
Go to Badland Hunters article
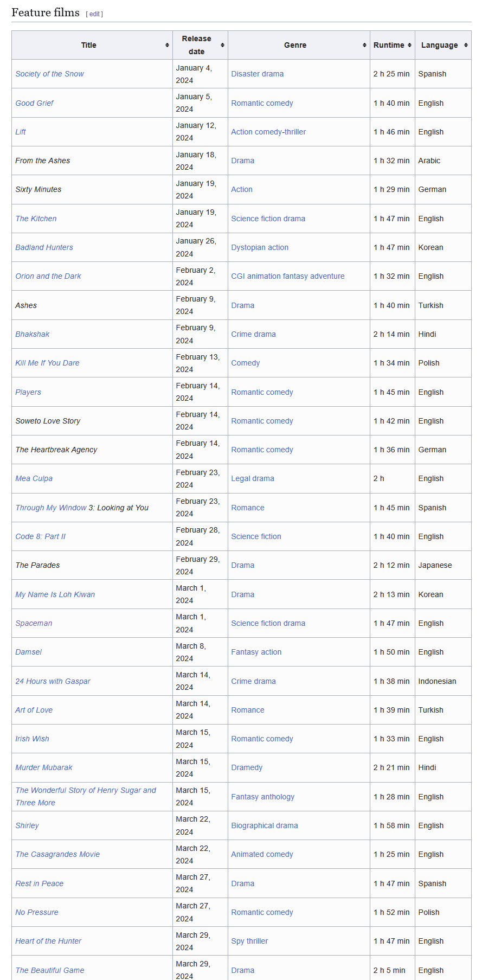point(44,247)
